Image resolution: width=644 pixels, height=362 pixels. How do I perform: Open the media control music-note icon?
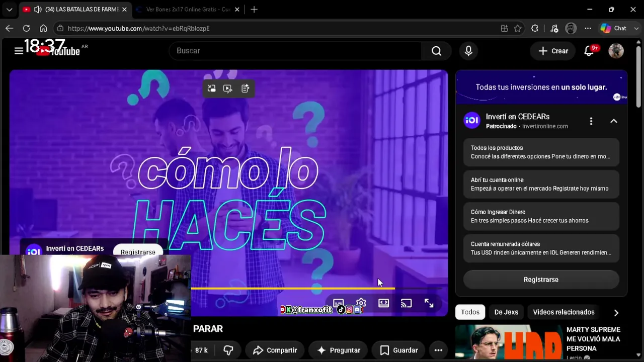554,29
